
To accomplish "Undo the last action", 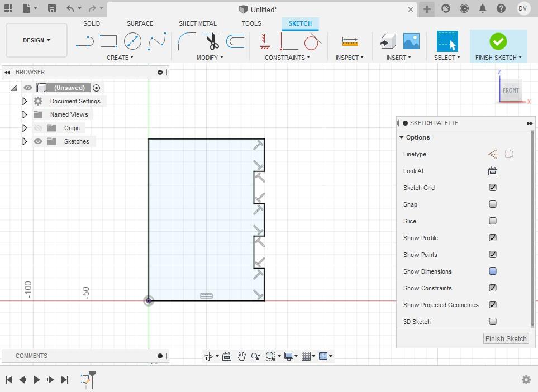I will point(70,8).
